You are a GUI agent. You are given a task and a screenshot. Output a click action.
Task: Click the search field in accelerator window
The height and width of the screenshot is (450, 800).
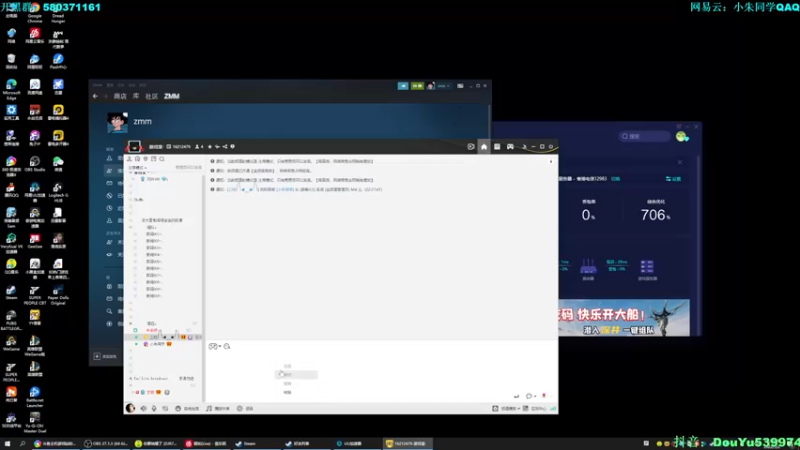[644, 136]
